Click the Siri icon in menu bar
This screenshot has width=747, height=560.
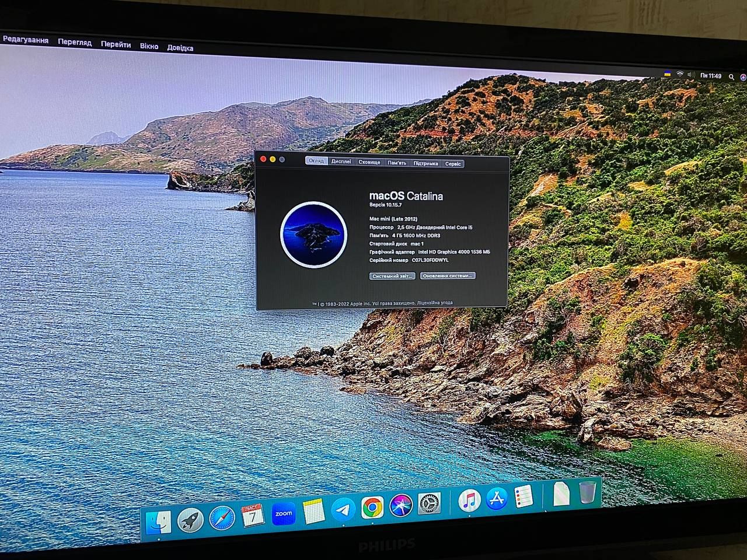743,77
